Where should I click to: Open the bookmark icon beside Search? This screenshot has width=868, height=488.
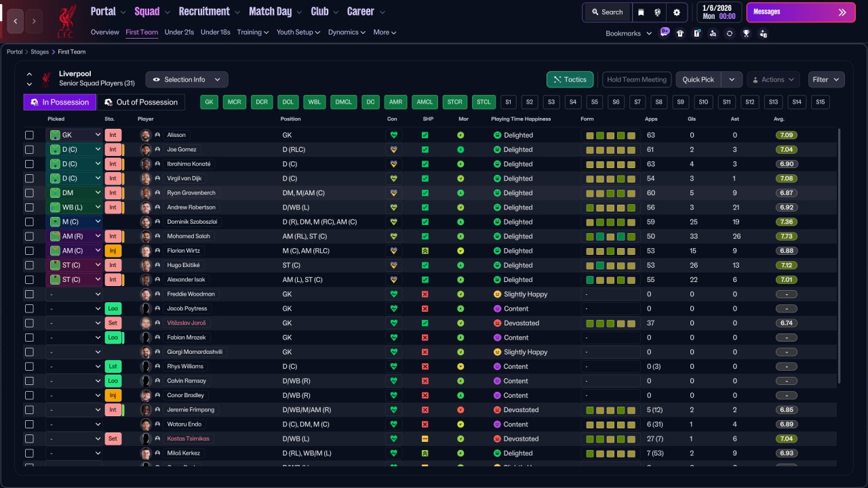point(641,12)
